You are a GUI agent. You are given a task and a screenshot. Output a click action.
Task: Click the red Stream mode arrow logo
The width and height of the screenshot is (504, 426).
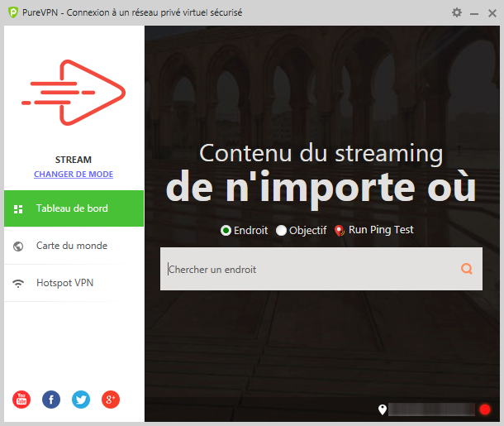(74, 93)
